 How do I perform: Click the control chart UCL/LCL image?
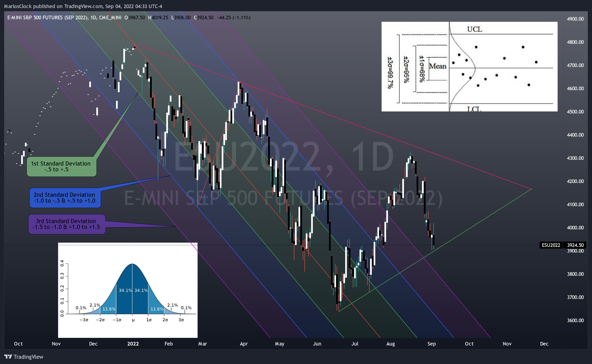tap(469, 66)
